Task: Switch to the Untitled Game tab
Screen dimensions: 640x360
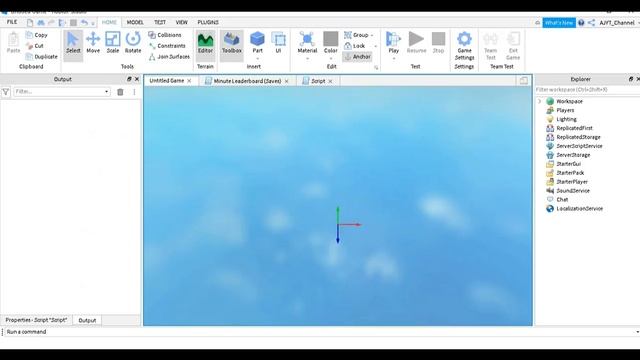Action: pyautogui.click(x=167, y=81)
